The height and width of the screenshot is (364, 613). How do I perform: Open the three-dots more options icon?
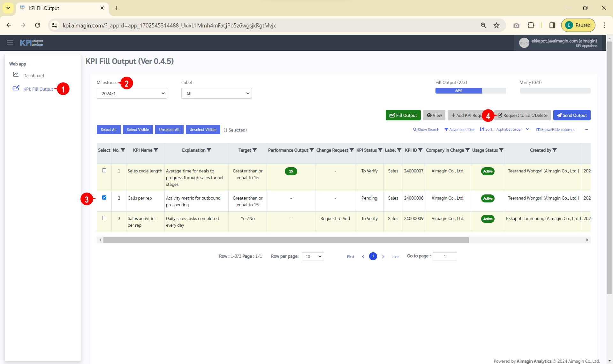click(x=586, y=130)
